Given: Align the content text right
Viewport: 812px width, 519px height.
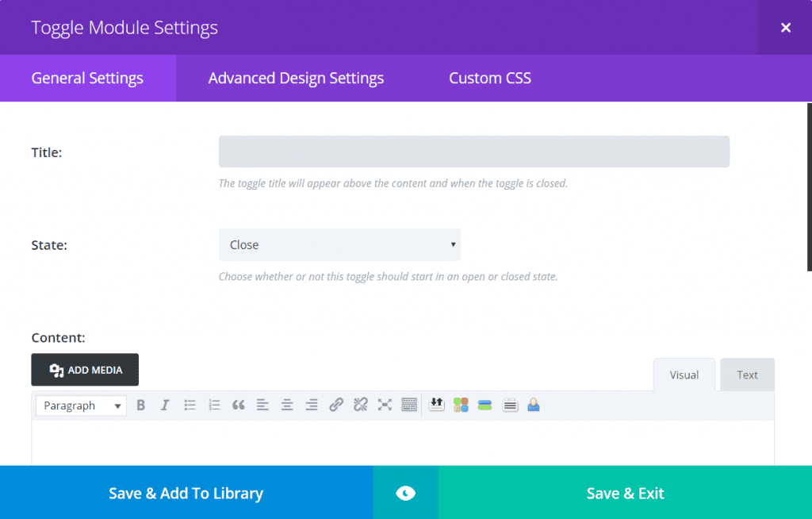Looking at the screenshot, I should pos(311,405).
